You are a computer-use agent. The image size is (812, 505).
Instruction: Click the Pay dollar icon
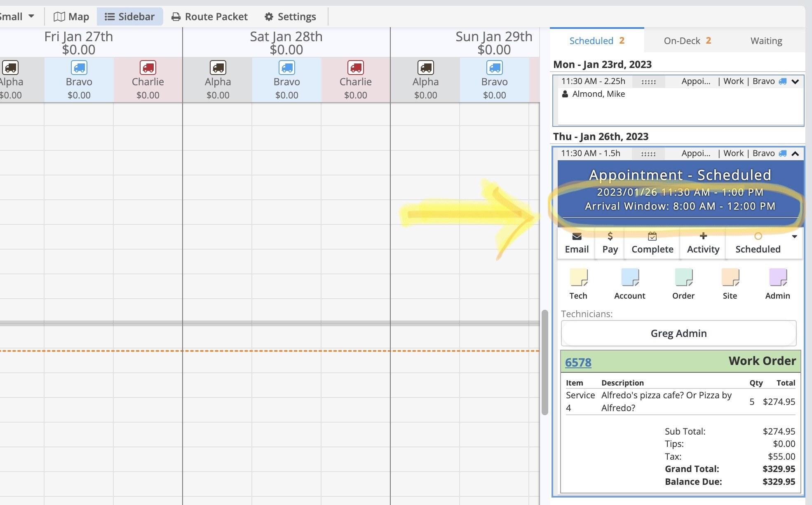click(610, 236)
